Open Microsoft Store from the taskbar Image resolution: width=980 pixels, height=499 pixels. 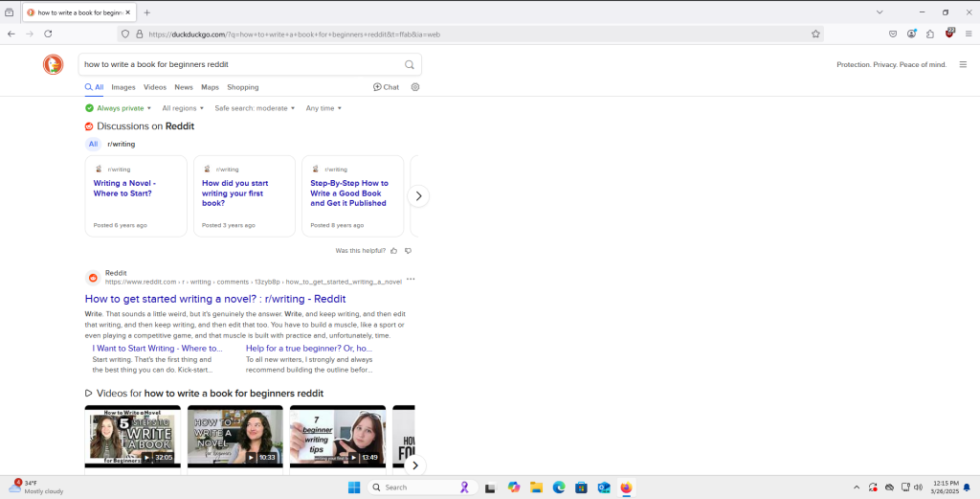tap(581, 488)
